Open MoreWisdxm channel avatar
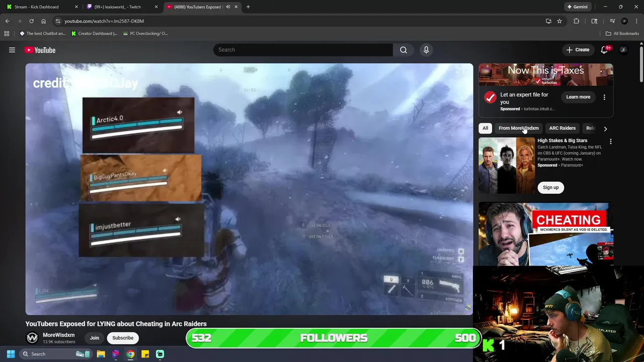This screenshot has height=362, width=644. click(x=32, y=338)
